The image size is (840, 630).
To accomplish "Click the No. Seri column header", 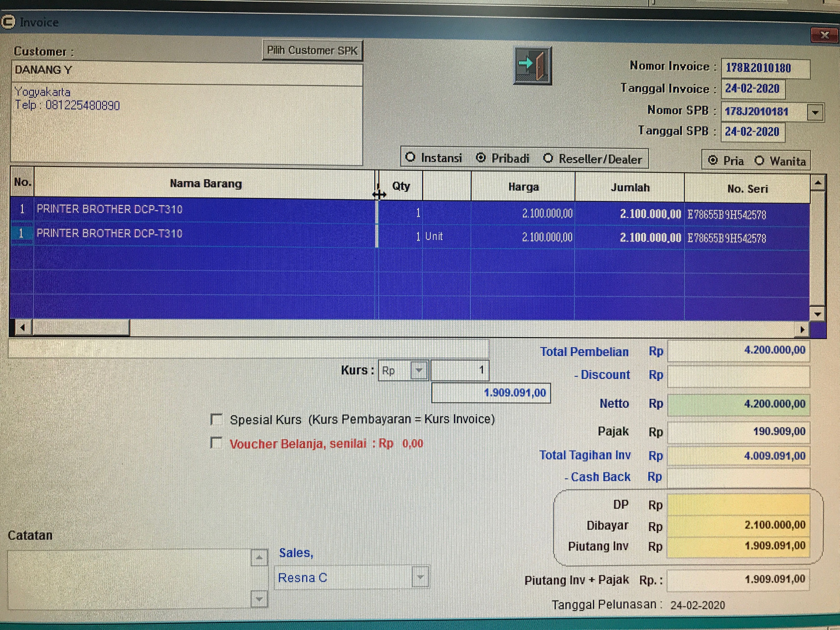I will [x=747, y=189].
